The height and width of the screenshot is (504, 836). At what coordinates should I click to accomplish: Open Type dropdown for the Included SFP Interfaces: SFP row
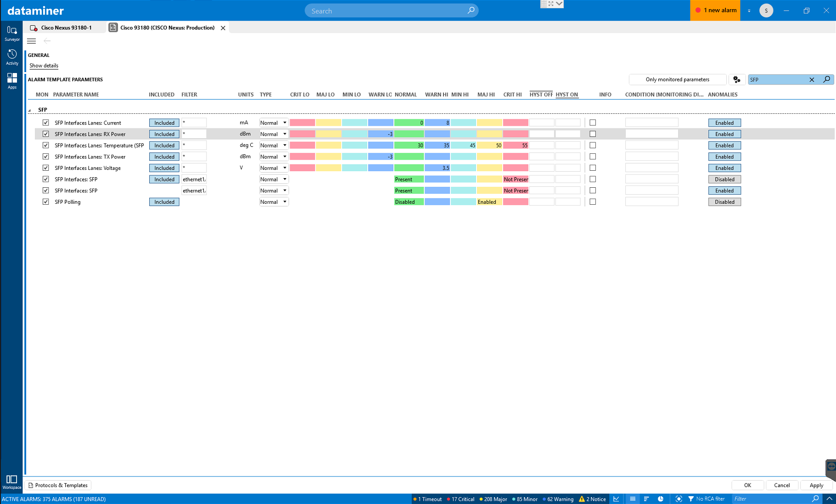coord(274,179)
